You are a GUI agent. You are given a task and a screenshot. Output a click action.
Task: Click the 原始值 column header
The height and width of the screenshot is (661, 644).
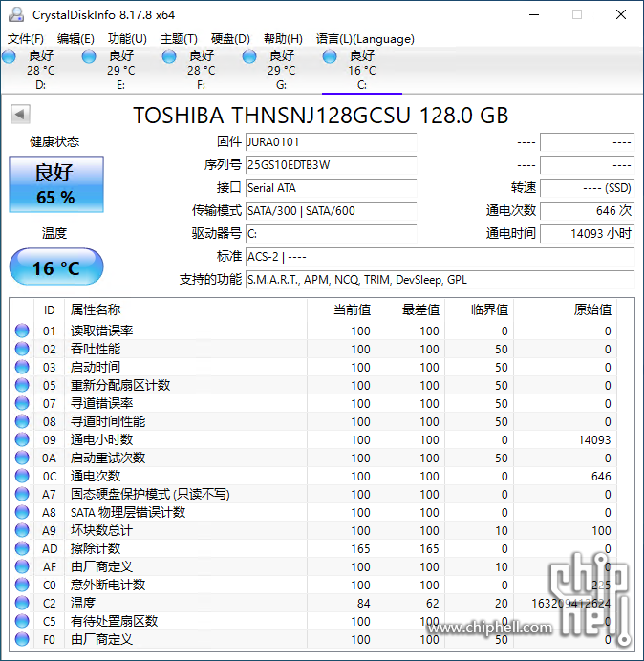pos(565,309)
